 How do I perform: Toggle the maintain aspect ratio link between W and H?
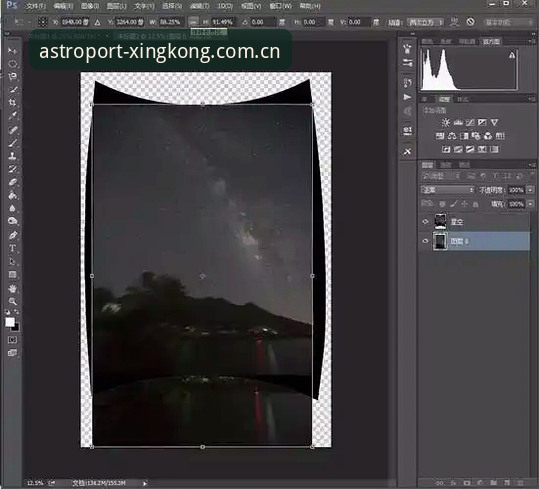pyautogui.click(x=193, y=22)
